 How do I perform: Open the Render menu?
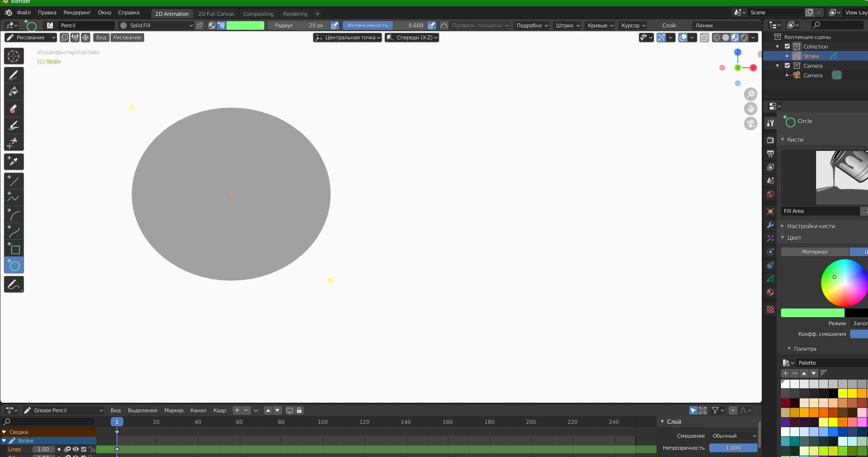[77, 12]
